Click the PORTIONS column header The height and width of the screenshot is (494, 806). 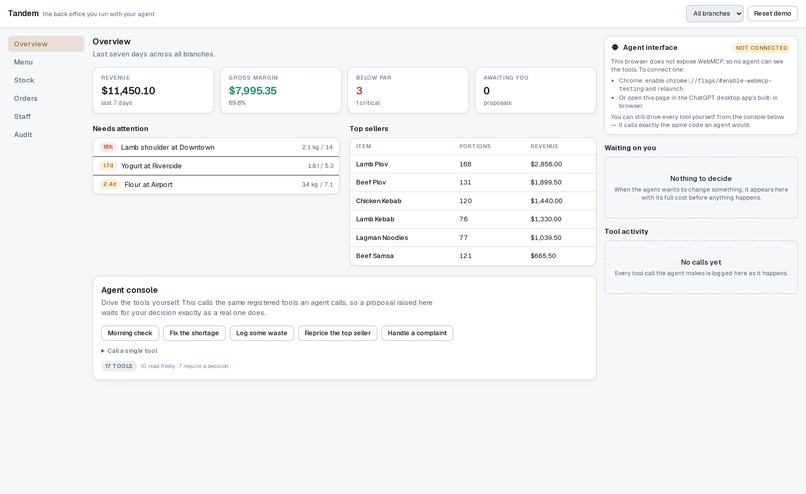(x=475, y=146)
